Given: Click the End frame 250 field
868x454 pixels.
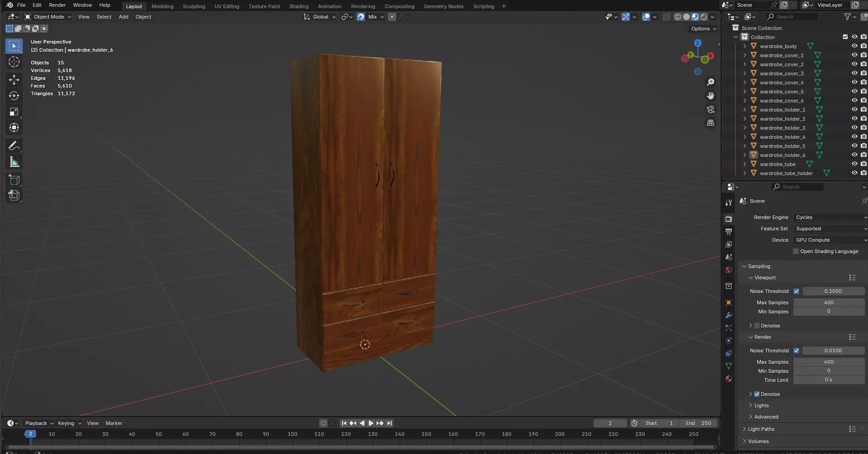Looking at the screenshot, I should pos(698,423).
